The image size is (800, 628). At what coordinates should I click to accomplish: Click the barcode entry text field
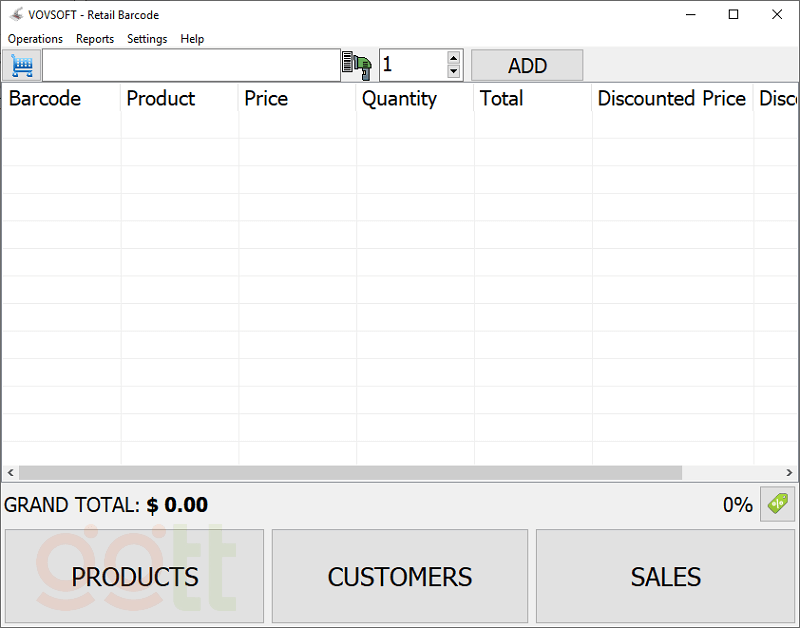(x=191, y=66)
